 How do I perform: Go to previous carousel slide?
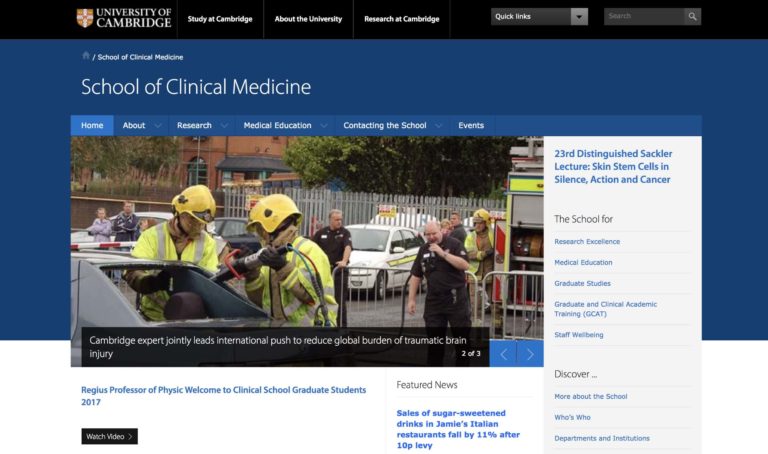coord(503,354)
